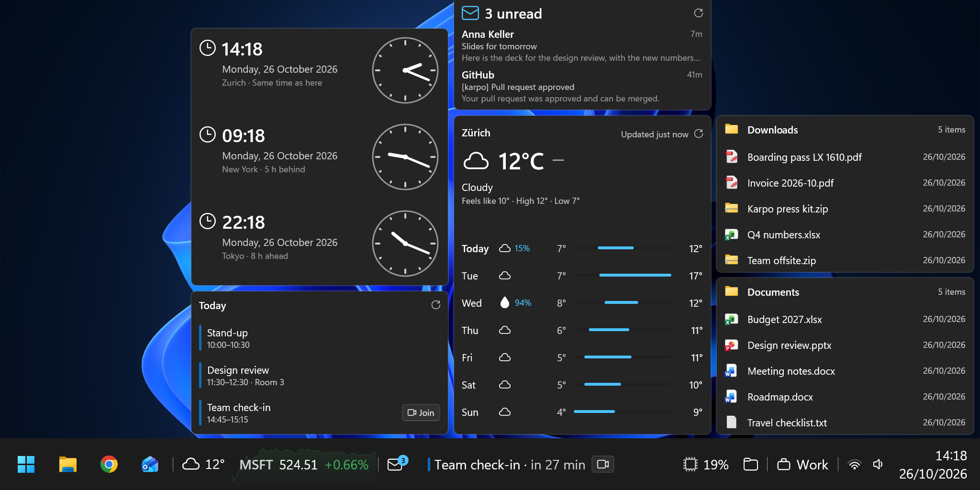Screen dimensions: 980x490
Task: Click the Work briefcase icon
Action: [783, 464]
